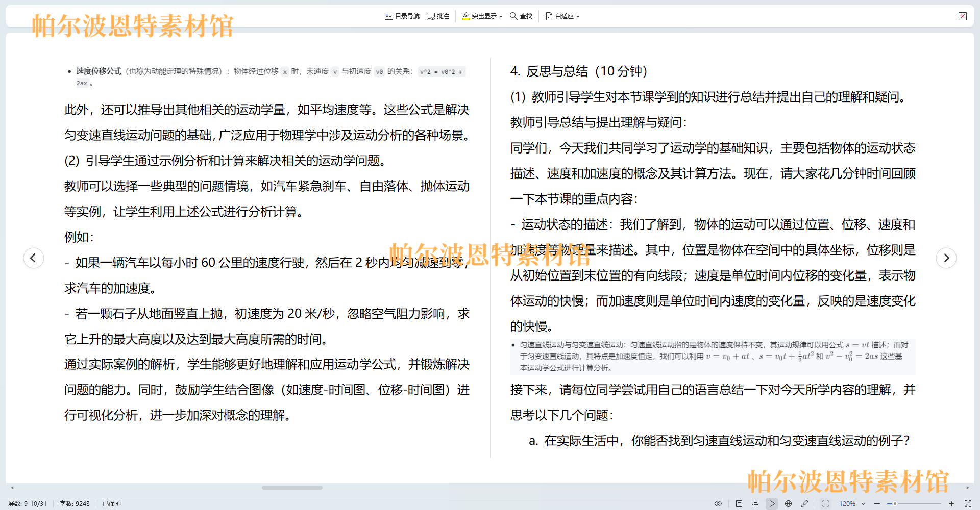Click the line 教师引导总结与提出理解与疑问:
The image size is (980, 510).
click(599, 122)
